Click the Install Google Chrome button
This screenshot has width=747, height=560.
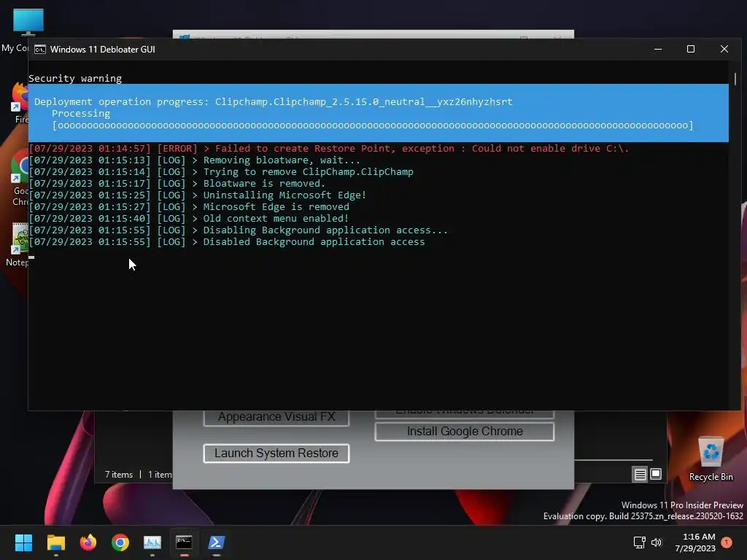[x=465, y=432]
